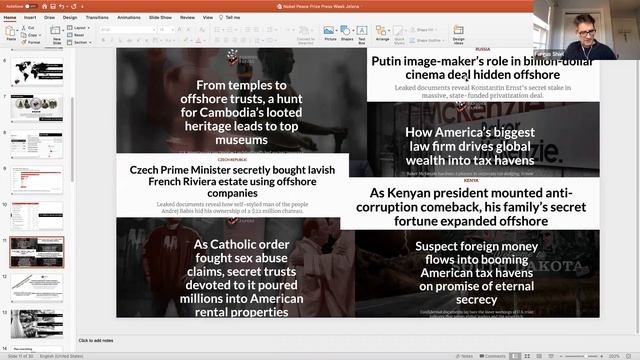
Task: Click the font name box
Action: coord(128,30)
